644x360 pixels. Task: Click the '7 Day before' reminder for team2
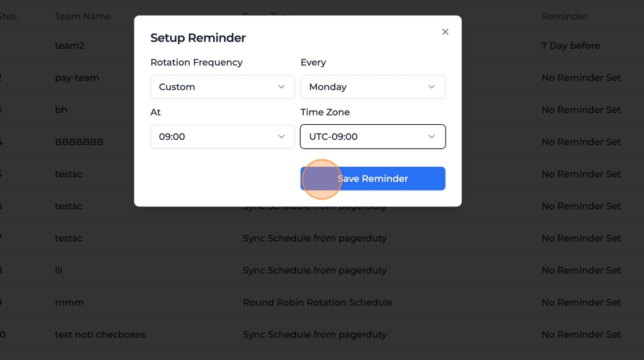pyautogui.click(x=570, y=45)
